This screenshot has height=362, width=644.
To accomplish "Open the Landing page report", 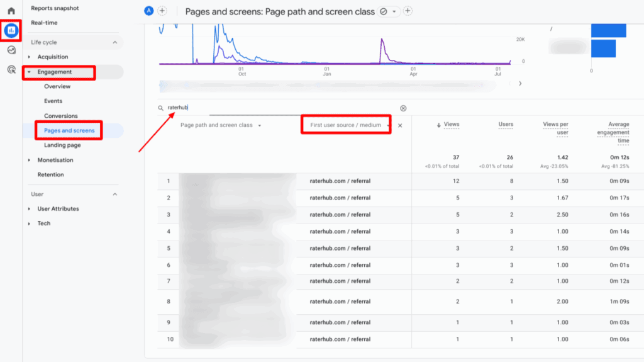I will (62, 145).
